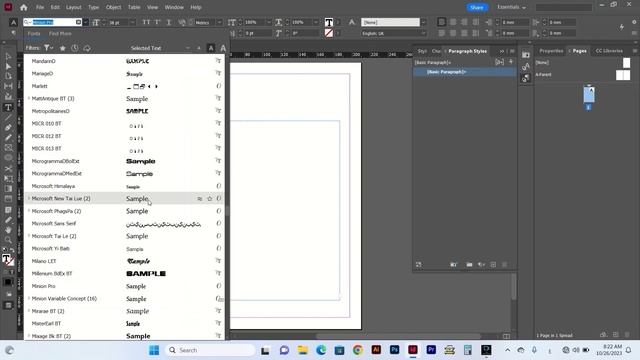The height and width of the screenshot is (360, 640).
Task: Choose larger sample text size A
Action: (x=223, y=48)
